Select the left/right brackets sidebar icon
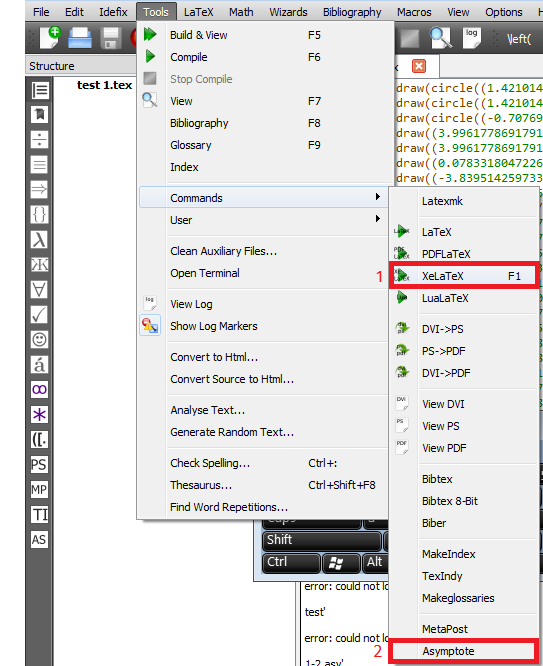This screenshot has height=666, width=543. click(40, 440)
